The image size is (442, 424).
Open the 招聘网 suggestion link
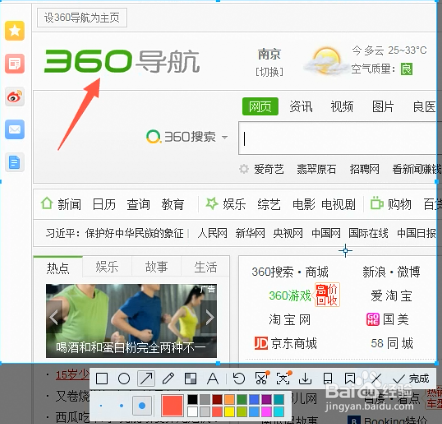(x=364, y=169)
